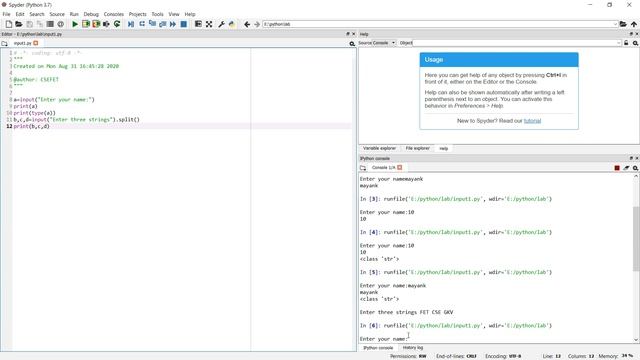Clear console with the eraser icon

coord(626,168)
